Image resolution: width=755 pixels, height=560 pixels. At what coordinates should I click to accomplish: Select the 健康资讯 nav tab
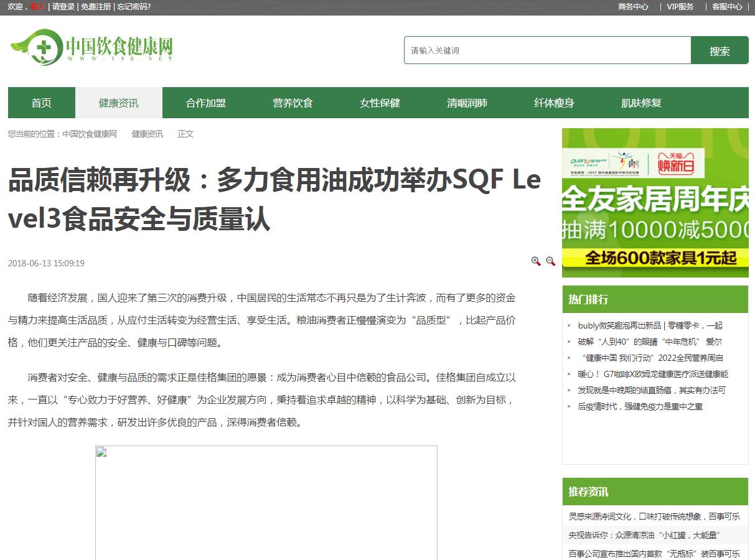pyautogui.click(x=119, y=103)
